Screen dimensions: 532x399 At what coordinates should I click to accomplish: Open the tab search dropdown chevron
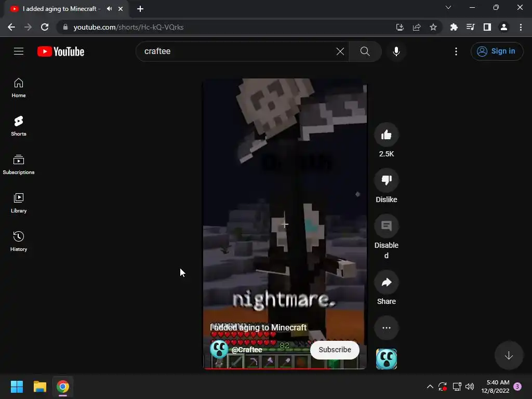click(x=448, y=7)
